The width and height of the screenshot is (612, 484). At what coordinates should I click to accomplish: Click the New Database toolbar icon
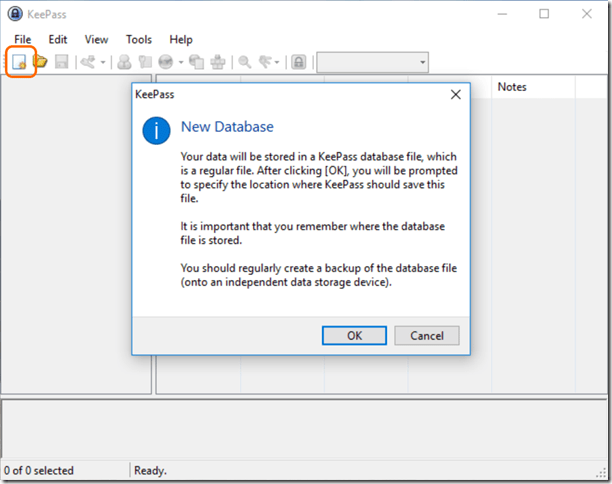[x=20, y=62]
